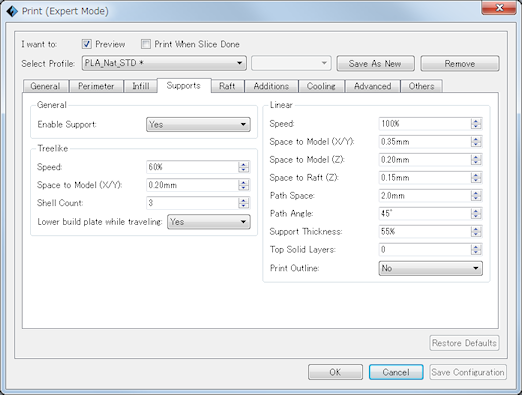Click the Path Angle field
522x395 pixels.
(425, 213)
